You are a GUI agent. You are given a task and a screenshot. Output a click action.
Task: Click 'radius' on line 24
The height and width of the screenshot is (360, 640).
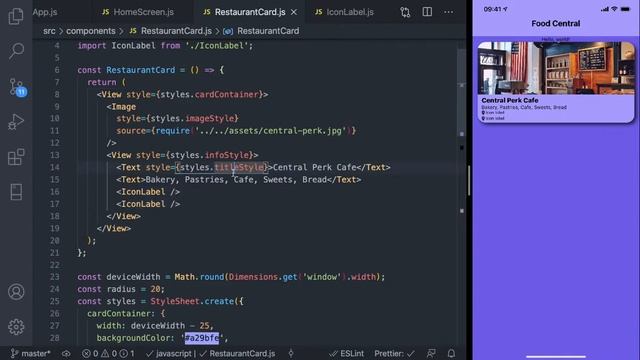pyautogui.click(x=121, y=289)
